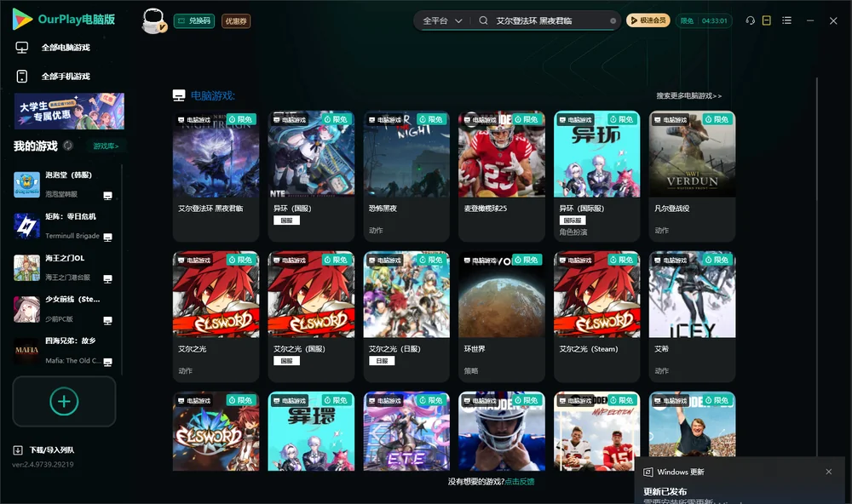This screenshot has width=852, height=504.
Task: Click the 兑换码 redeem code button
Action: click(194, 21)
